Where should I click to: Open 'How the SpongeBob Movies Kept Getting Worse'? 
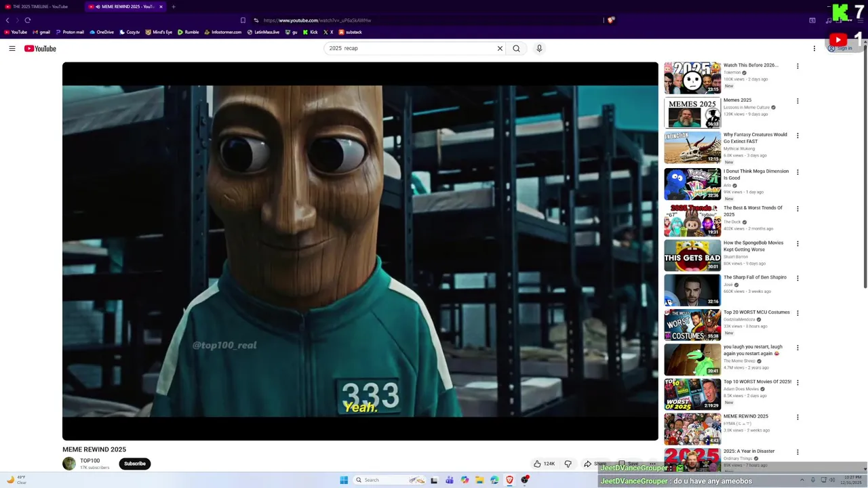point(753,246)
